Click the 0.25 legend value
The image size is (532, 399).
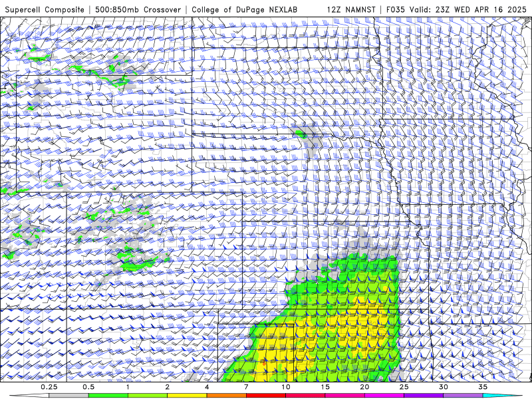pyautogui.click(x=49, y=387)
